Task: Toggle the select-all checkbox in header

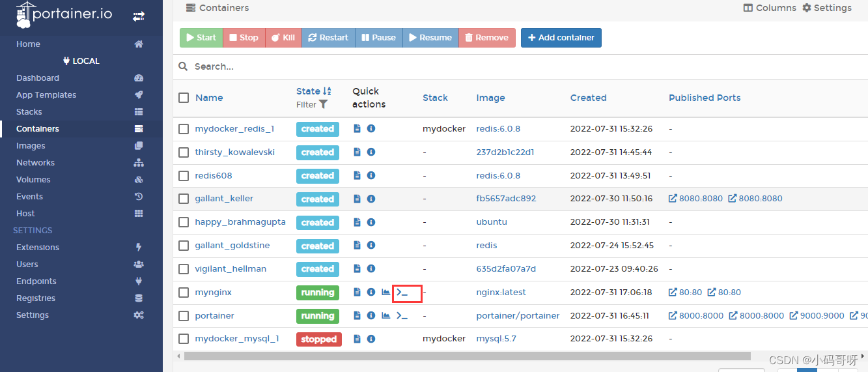Action: pos(184,98)
